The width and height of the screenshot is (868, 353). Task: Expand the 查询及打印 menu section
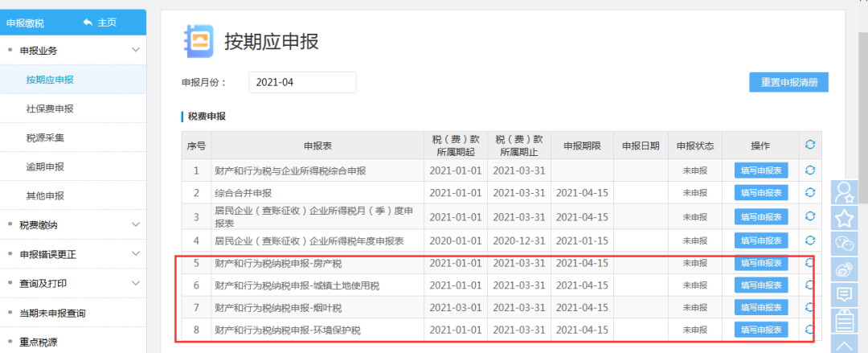136,283
